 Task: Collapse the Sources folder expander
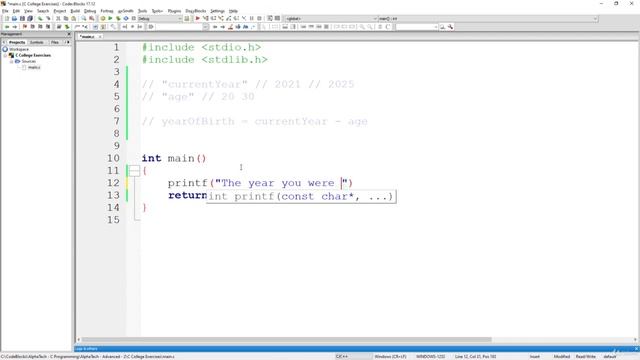[11, 61]
